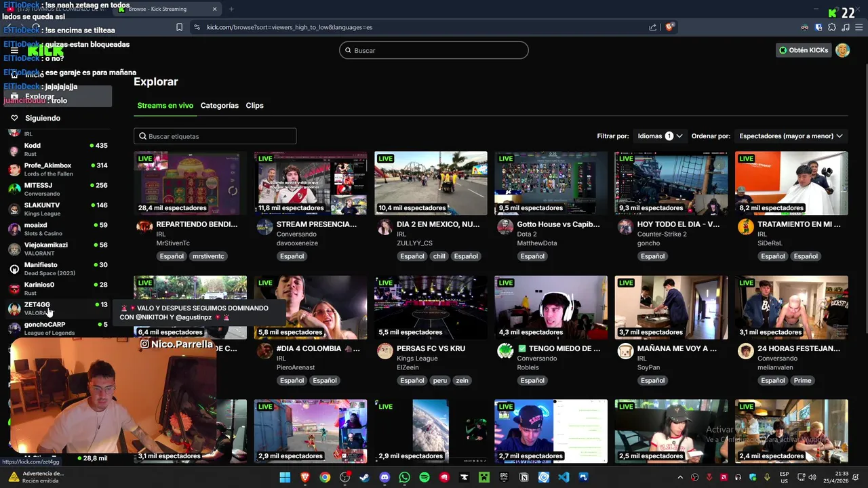Screen dimensions: 868x488
Task: Open the Idiomas filter dropdown
Action: [x=660, y=136]
